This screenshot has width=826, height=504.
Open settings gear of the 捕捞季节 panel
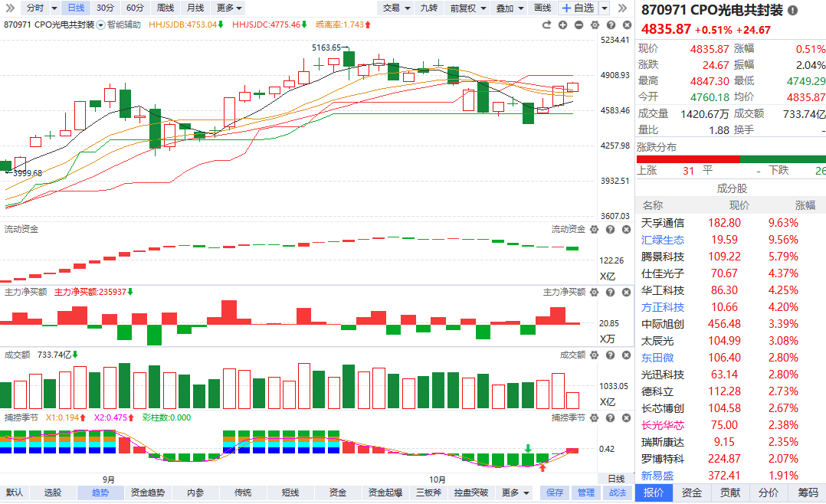(592, 417)
